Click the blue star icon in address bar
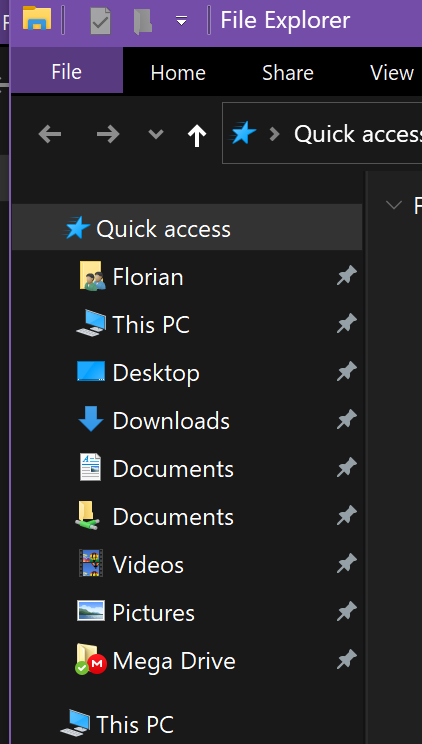Screen dimensions: 422x744 tap(244, 133)
